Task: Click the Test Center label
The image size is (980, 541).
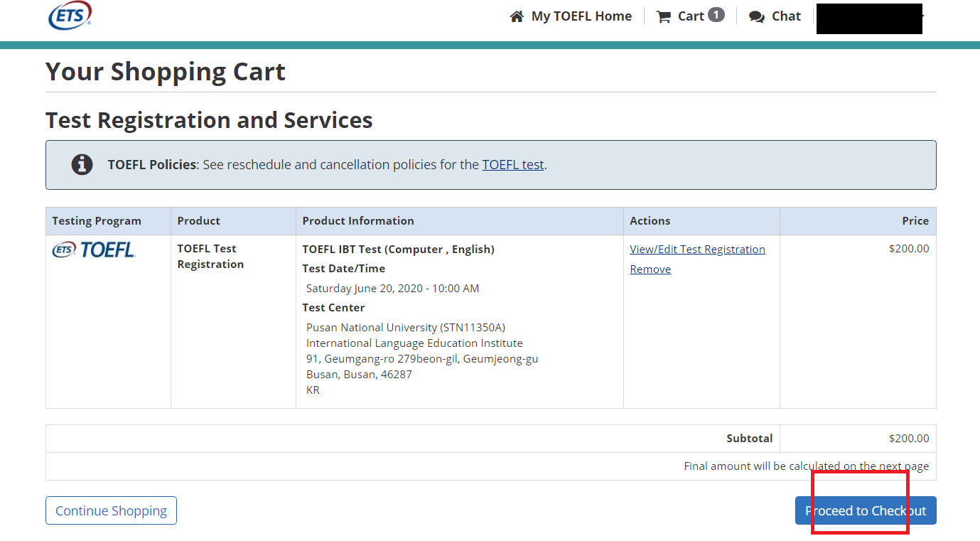Action: click(333, 308)
